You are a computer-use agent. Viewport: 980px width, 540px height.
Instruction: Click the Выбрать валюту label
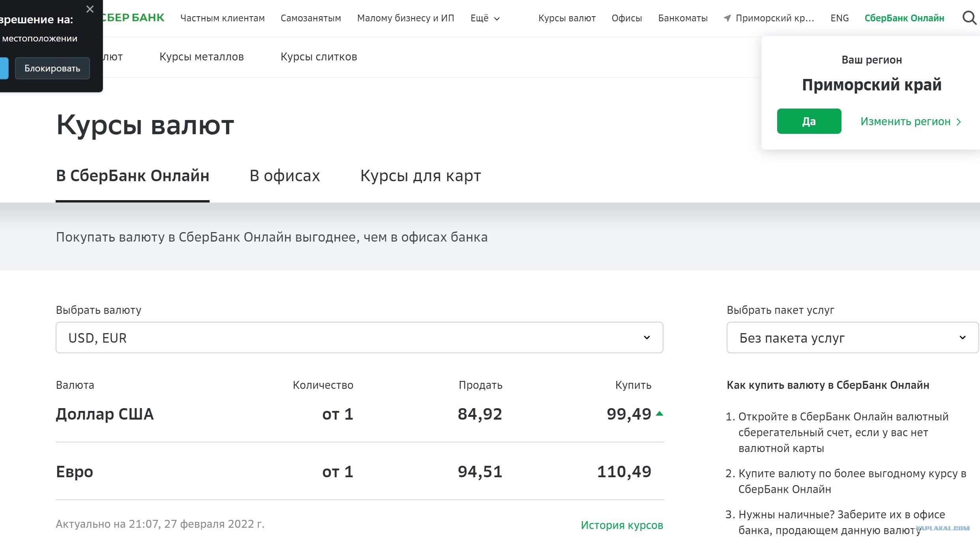(99, 310)
